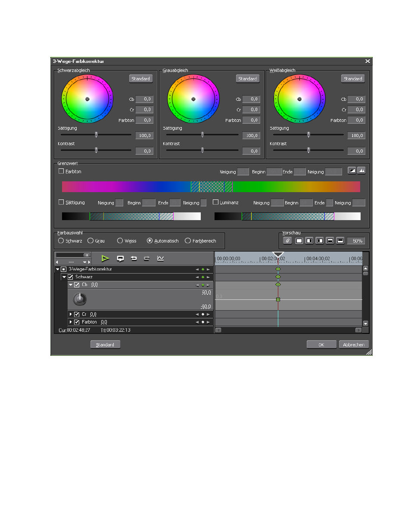
Task: Reset Grauabgleich with its Standard button
Action: pyautogui.click(x=248, y=79)
